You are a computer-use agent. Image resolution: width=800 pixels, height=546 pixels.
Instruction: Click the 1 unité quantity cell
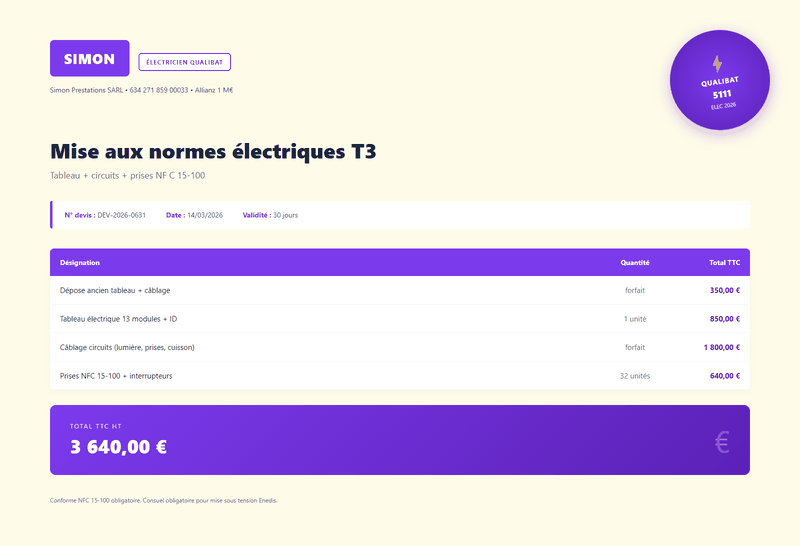635,319
